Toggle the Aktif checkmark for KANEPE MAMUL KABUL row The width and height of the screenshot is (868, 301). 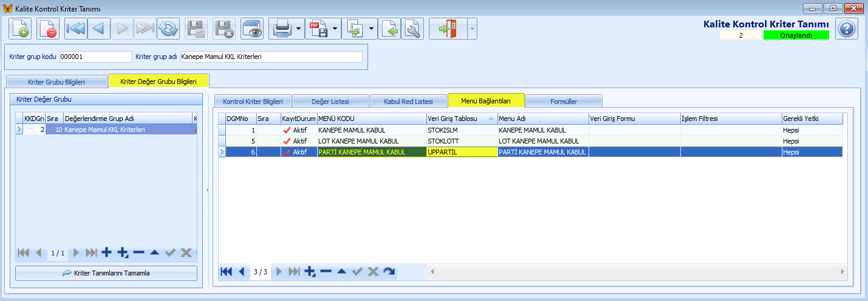click(x=287, y=130)
